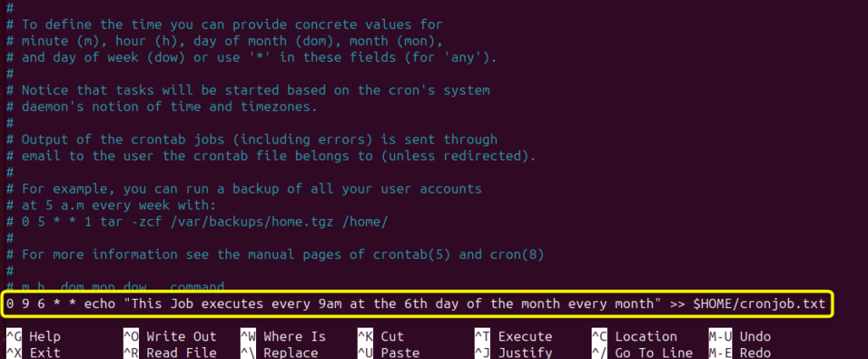Select the ^/ Go To Line shortcut
This screenshot has height=359, width=868.
pyautogui.click(x=643, y=353)
